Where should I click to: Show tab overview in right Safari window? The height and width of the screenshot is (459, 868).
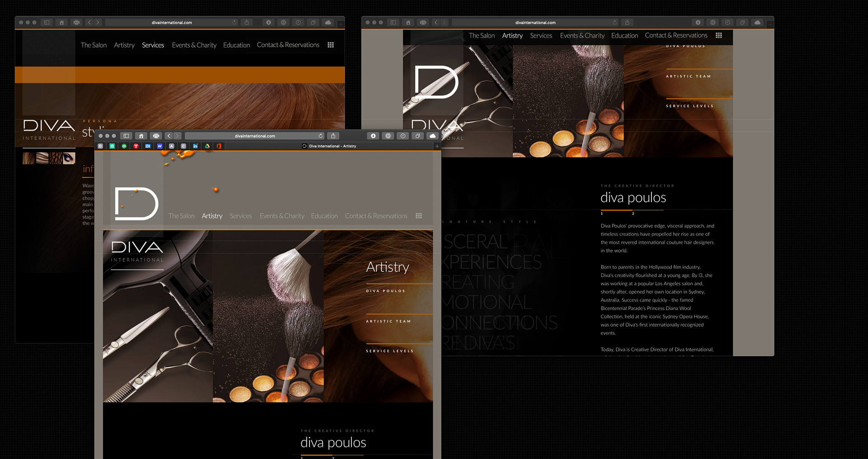tap(742, 23)
